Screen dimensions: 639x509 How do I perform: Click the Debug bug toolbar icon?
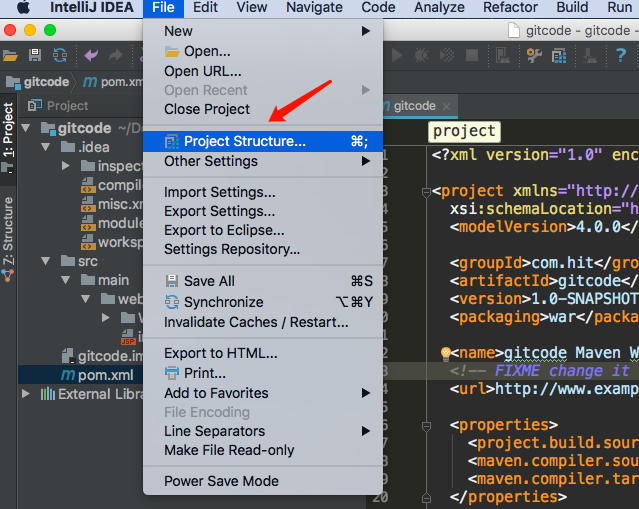421,55
